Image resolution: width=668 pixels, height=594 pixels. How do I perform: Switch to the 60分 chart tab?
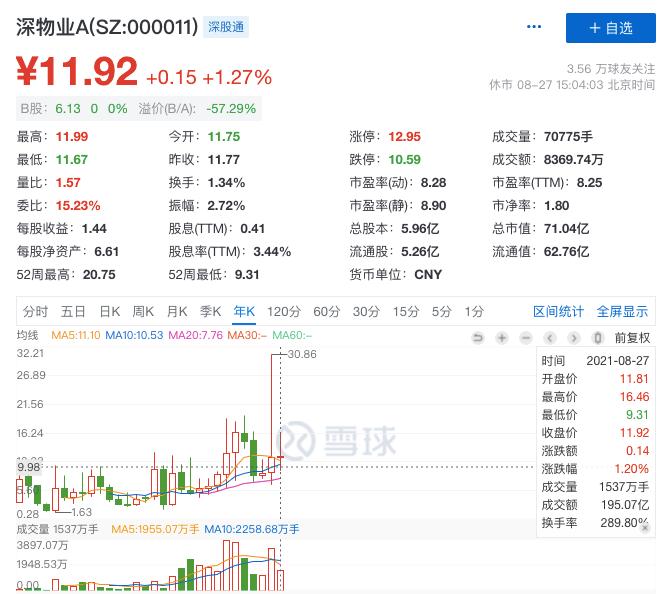pos(326,311)
